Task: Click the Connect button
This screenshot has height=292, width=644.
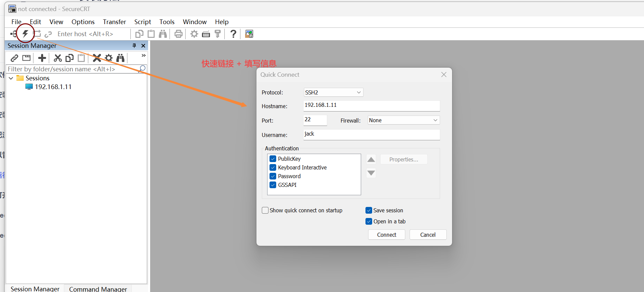Action: [x=387, y=235]
